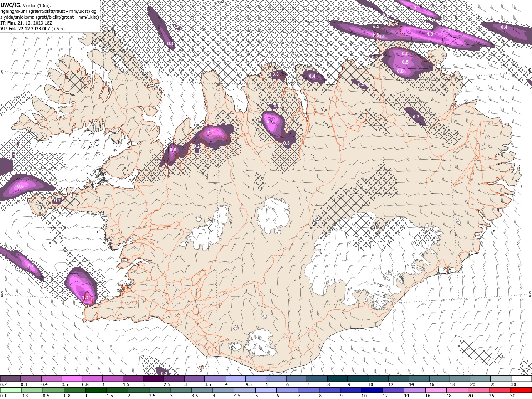Image resolution: width=532 pixels, height=399 pixels.
Task: Click upper legend swatch between 20 and 25
Action: click(481, 379)
